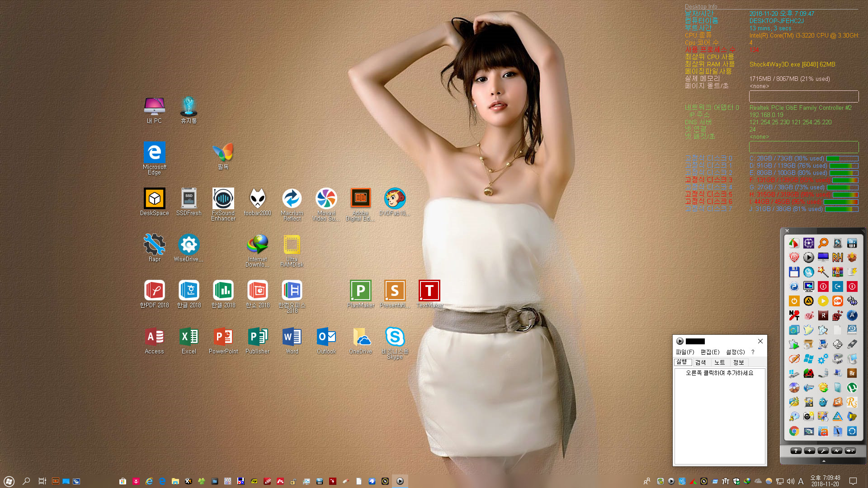Viewport: 868px width, 488px height.
Task: Open 설정(S) menu in small window
Action: point(735,352)
